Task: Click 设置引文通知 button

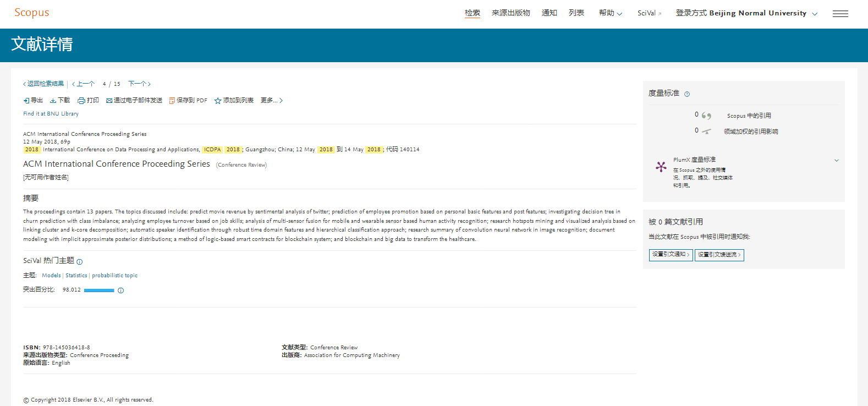Action: (x=671, y=255)
